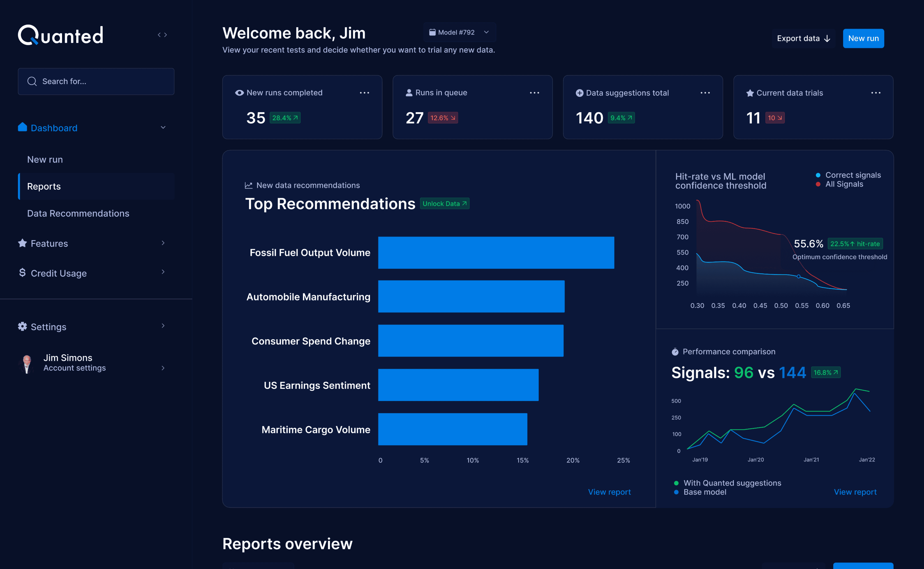This screenshot has width=924, height=569.
Task: Click the calendar icon beside Model #792
Action: click(x=432, y=32)
